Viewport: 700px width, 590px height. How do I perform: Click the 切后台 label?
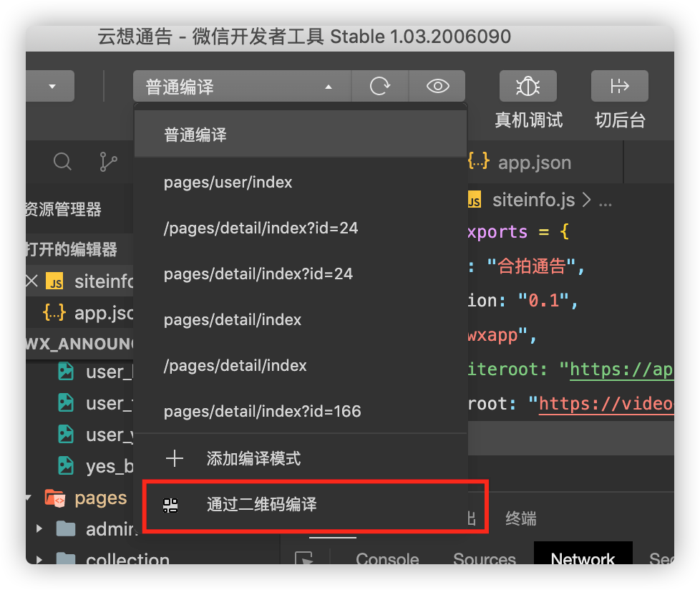620,120
